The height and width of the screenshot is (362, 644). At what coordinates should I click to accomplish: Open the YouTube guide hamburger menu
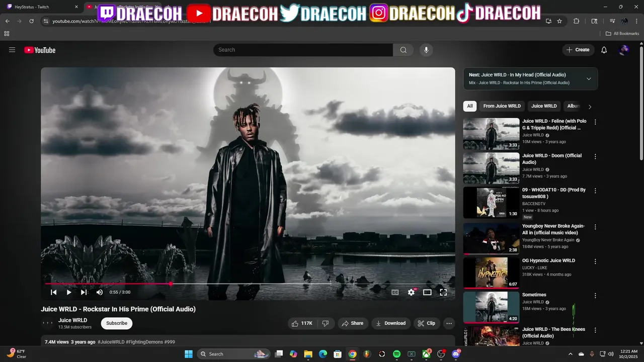pos(12,50)
